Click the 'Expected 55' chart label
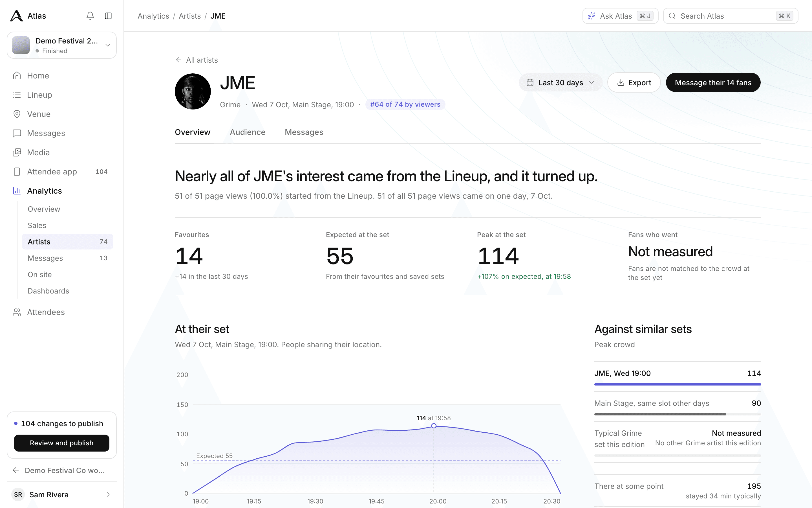The width and height of the screenshot is (812, 508). click(214, 456)
